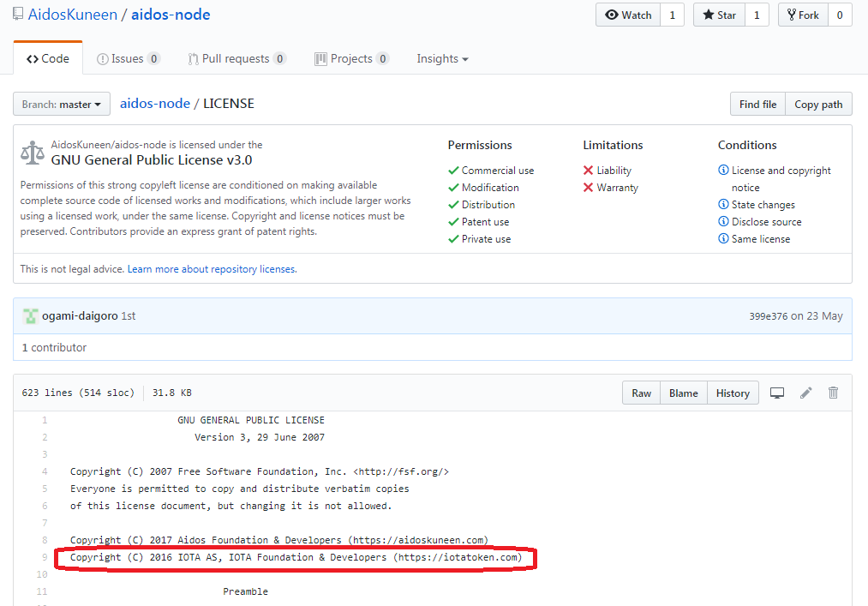This screenshot has height=606, width=868.
Task: Select line number 1
Action: [x=45, y=420]
